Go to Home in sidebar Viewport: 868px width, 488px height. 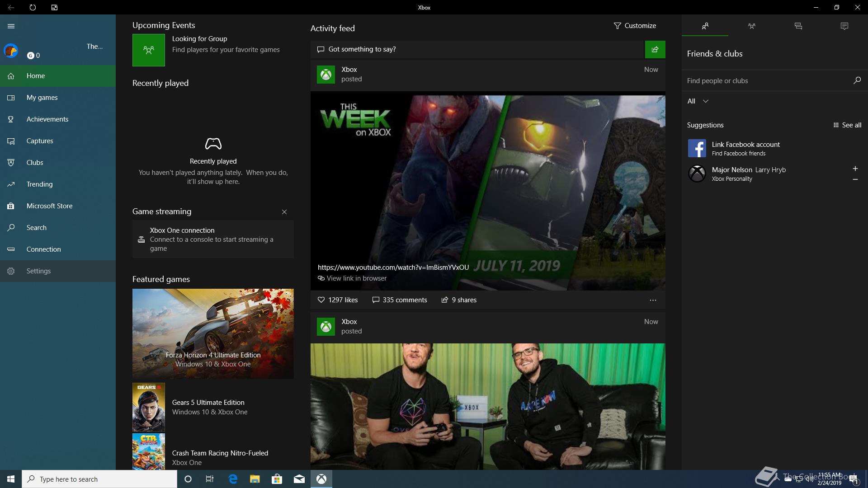(58, 76)
